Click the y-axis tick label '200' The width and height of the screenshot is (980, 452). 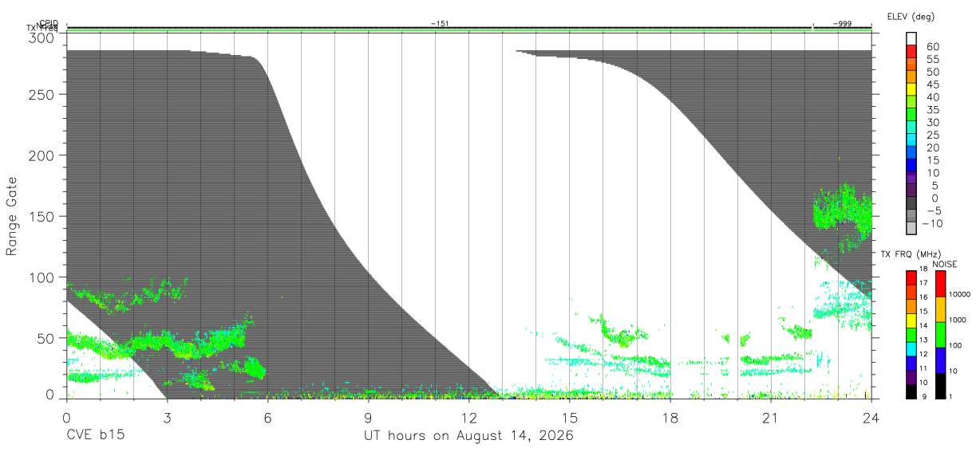42,155
